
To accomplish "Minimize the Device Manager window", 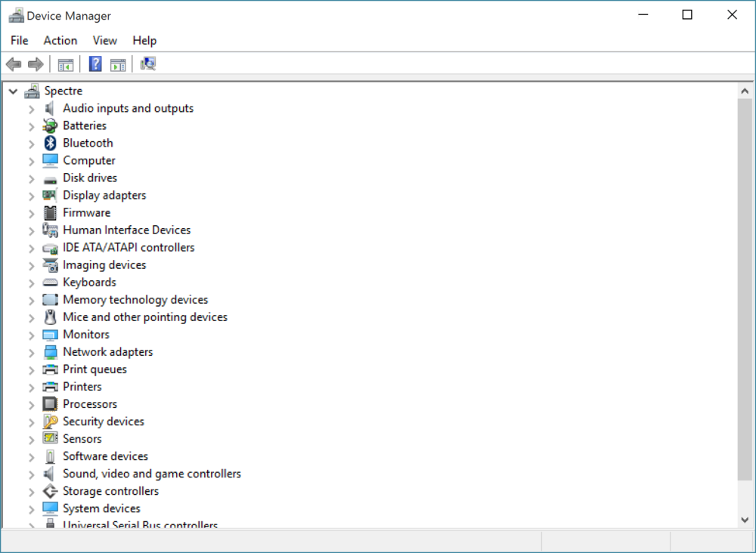I will point(643,15).
